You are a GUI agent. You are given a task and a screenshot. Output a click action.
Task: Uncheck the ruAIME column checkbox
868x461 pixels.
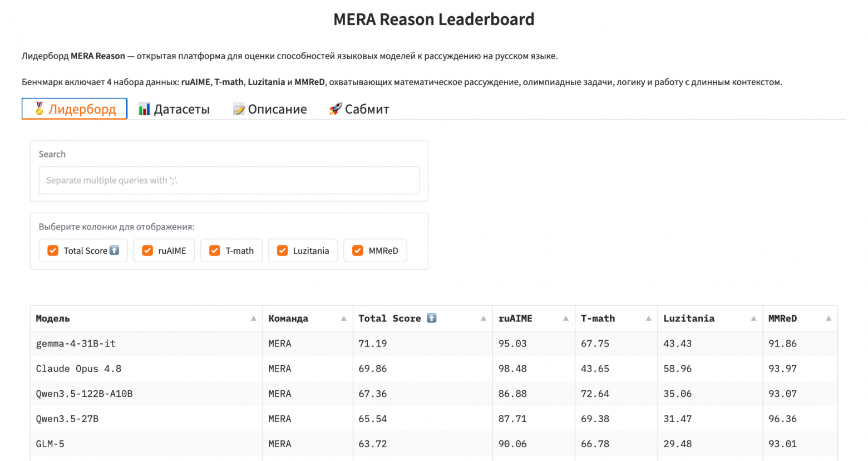147,251
